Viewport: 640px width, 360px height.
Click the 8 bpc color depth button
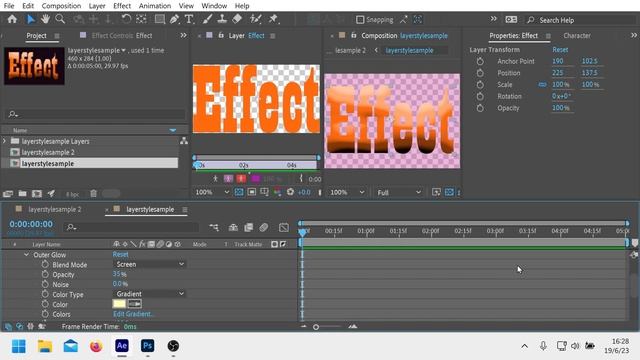point(72,194)
